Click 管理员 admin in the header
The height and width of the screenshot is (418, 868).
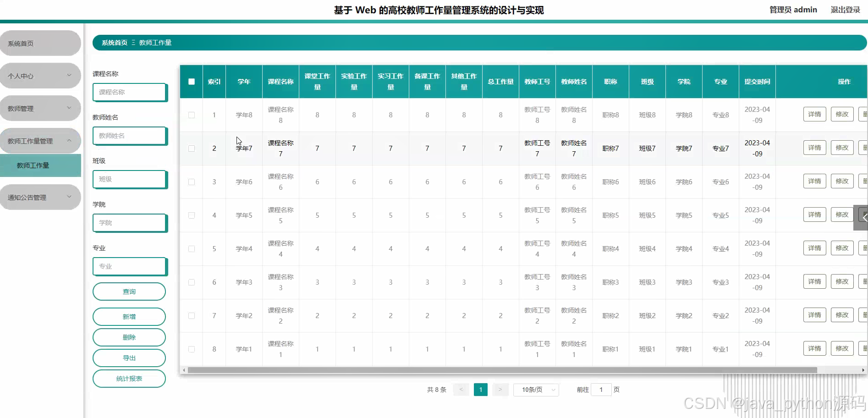(793, 10)
